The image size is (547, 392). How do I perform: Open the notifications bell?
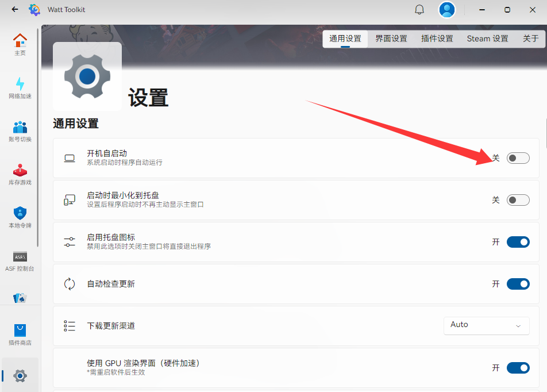pyautogui.click(x=419, y=10)
